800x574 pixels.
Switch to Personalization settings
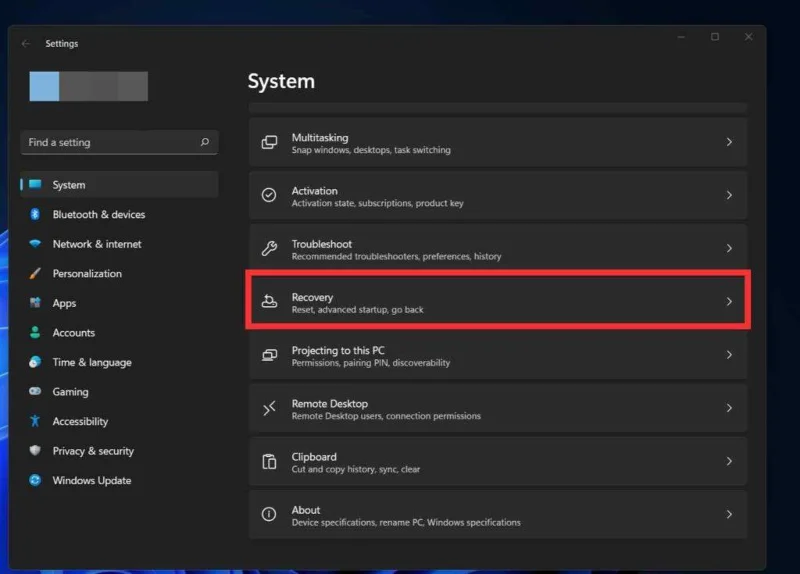tap(119, 273)
